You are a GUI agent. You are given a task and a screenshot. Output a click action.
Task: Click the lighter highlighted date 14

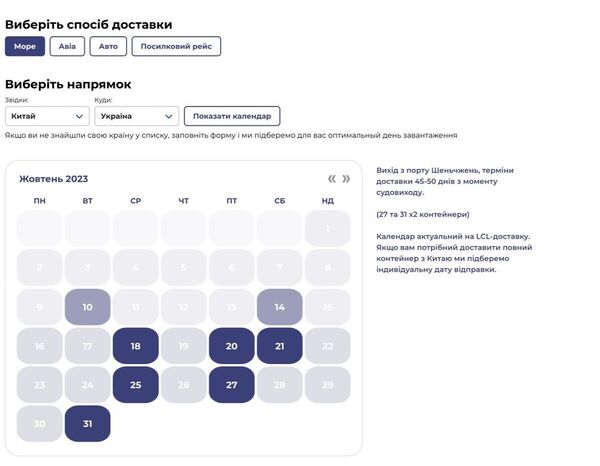pyautogui.click(x=280, y=307)
